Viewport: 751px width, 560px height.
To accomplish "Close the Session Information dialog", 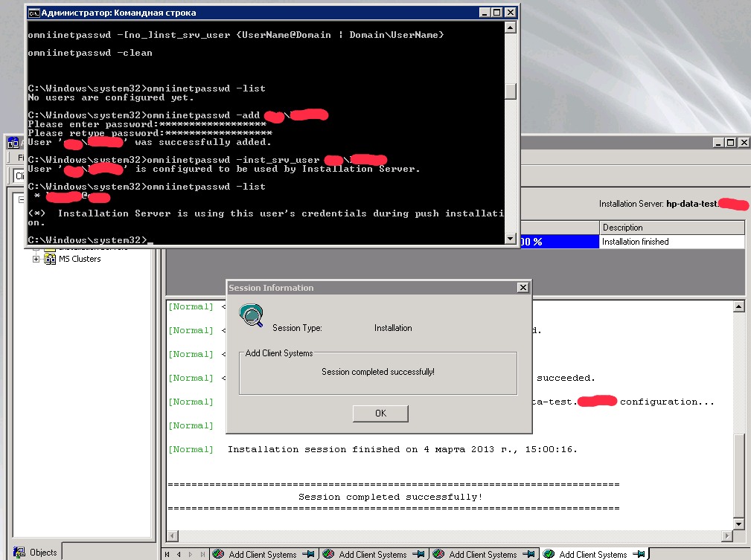I will tap(523, 287).
